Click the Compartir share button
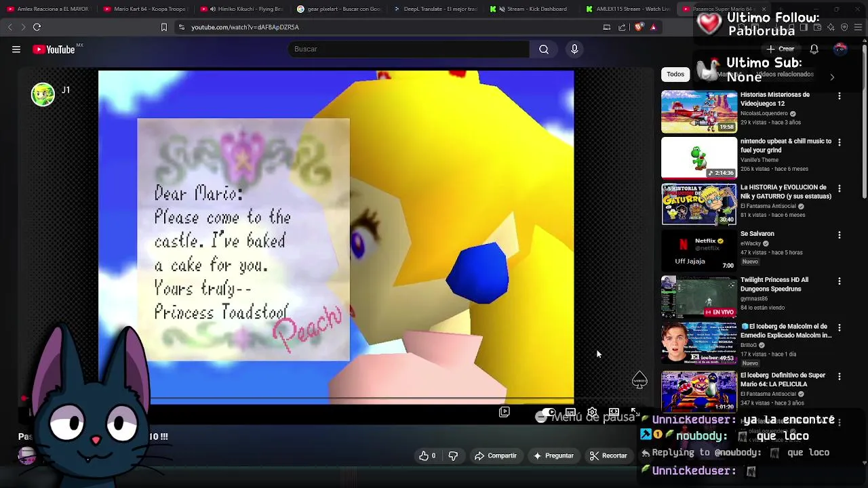The width and height of the screenshot is (868, 488). tap(496, 455)
